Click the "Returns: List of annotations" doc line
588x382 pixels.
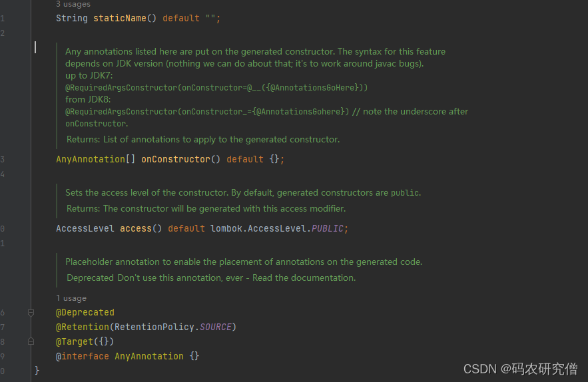(202, 139)
